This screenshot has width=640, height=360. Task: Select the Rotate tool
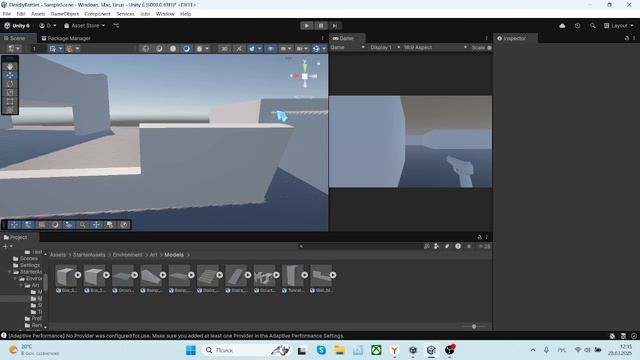(x=10, y=84)
